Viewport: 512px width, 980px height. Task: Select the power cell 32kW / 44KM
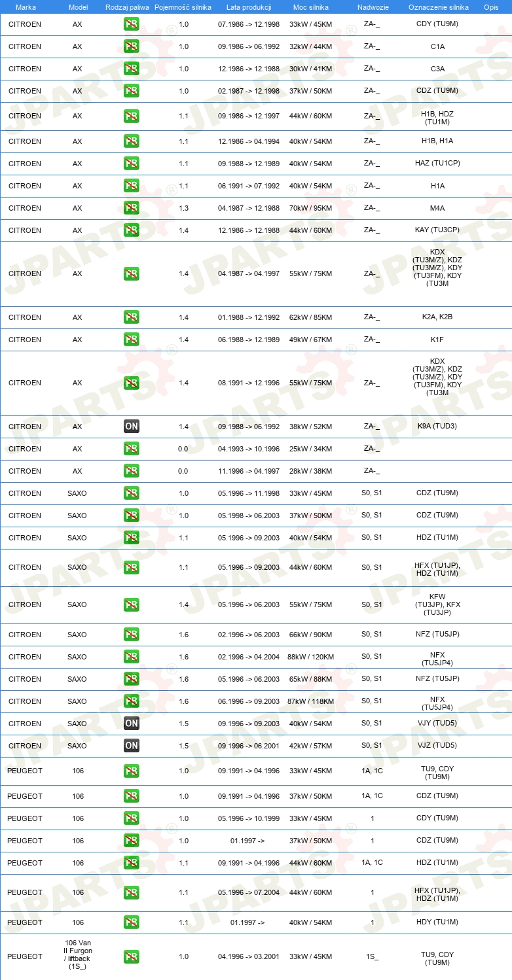[311, 46]
